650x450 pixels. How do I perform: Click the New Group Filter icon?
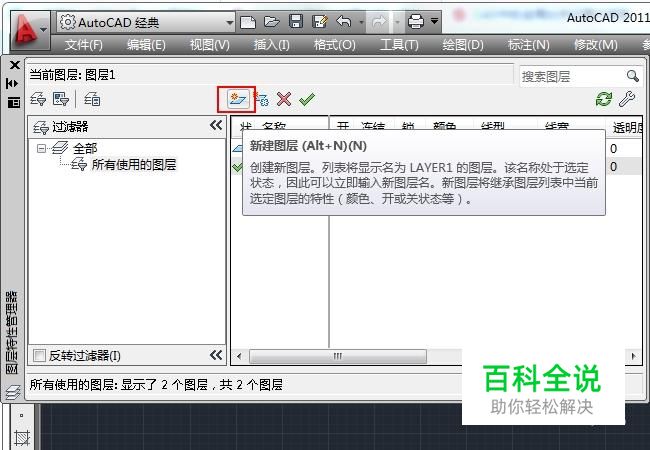click(x=61, y=99)
